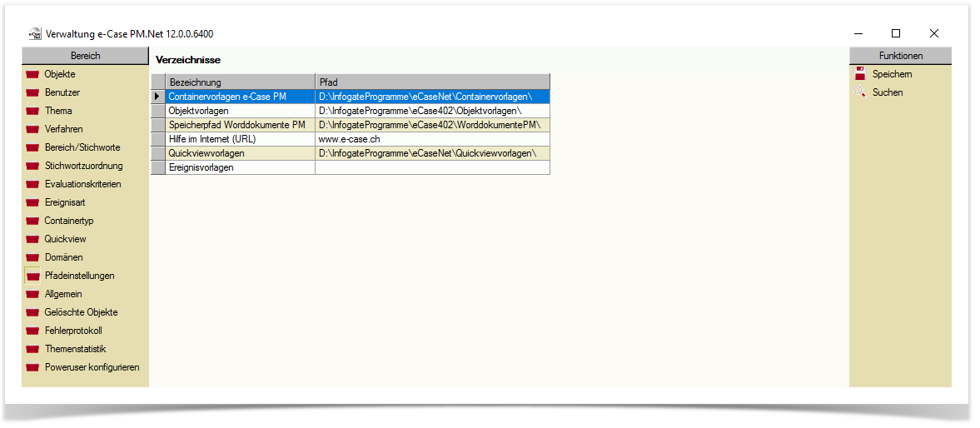980x428 pixels.
Task: Open the Stichwortzuordnung entry
Action: [x=84, y=167]
